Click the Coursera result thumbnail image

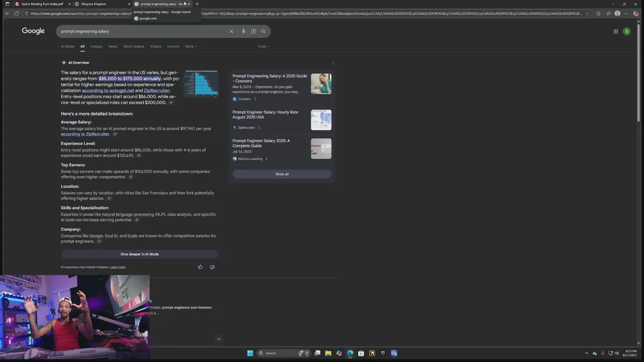pyautogui.click(x=321, y=84)
